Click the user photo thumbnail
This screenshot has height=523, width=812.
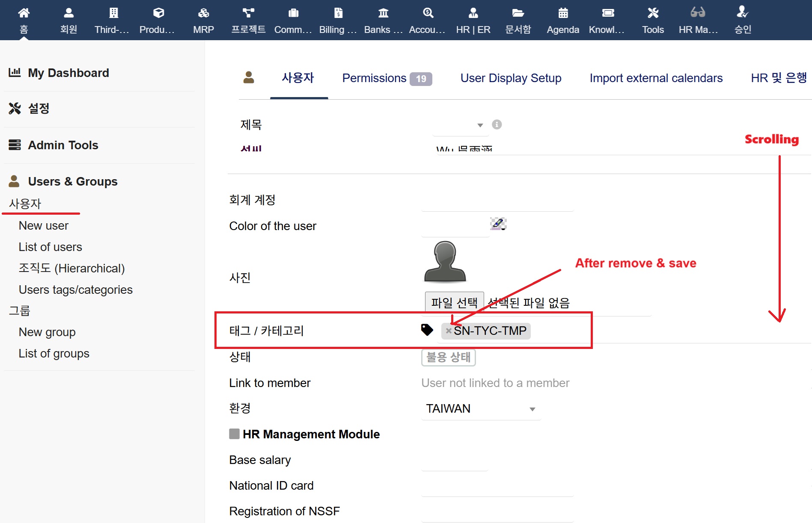[445, 261]
